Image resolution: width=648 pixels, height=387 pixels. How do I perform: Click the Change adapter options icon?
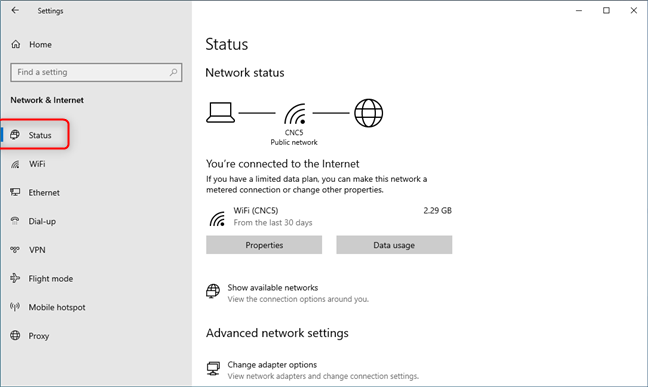pos(213,368)
